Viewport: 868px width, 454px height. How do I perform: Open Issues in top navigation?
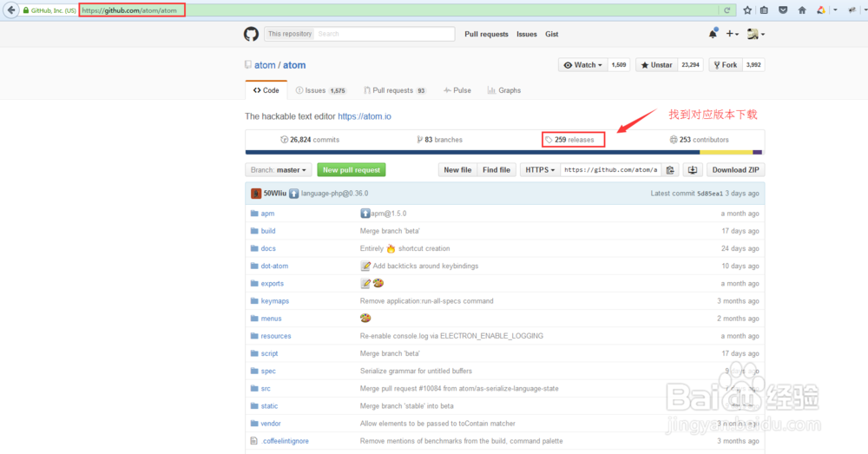click(527, 34)
